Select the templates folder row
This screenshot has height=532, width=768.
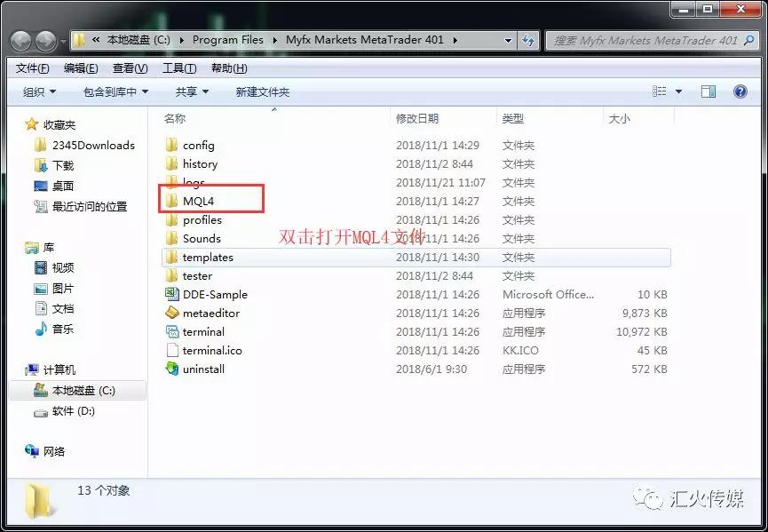click(x=207, y=257)
